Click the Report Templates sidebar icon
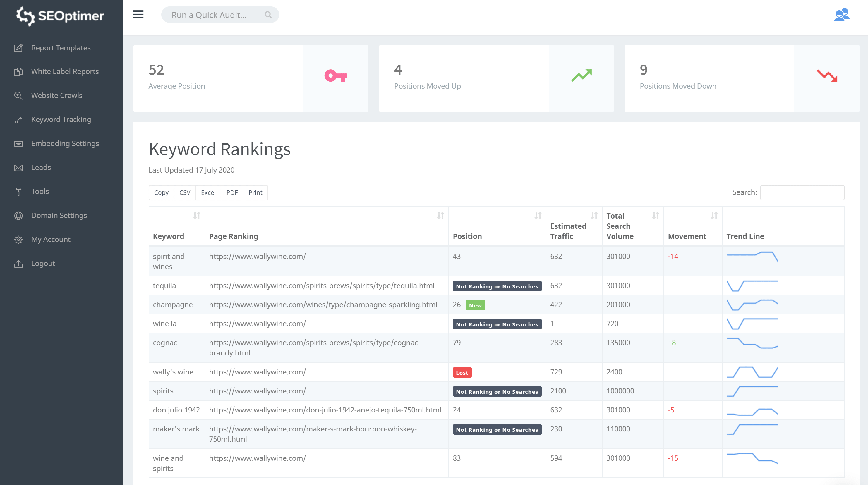 18,48
